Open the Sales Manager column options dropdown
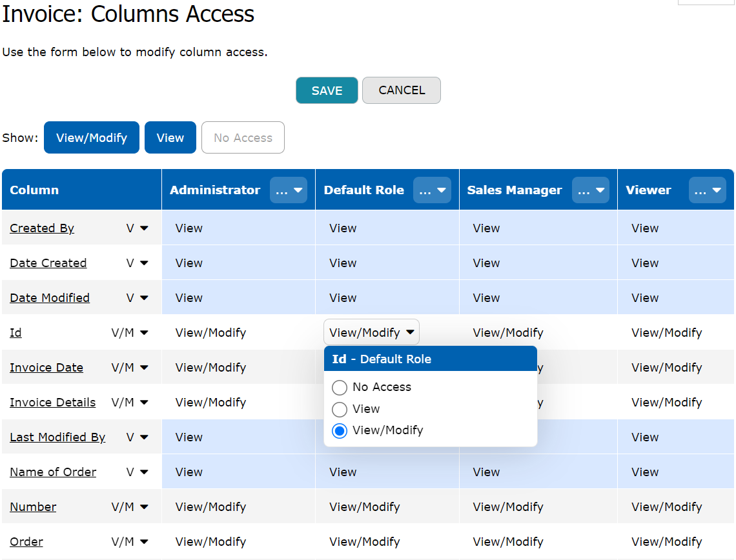736x560 pixels. click(591, 190)
